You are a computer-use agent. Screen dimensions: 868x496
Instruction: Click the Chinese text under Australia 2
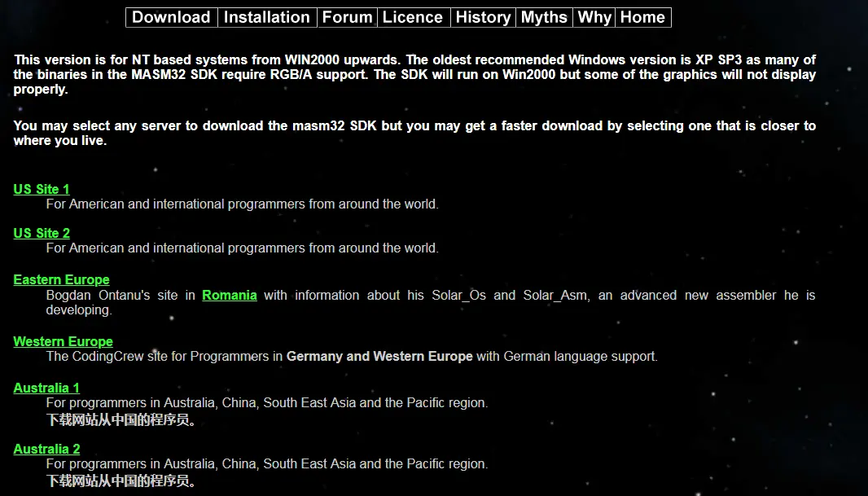[121, 481]
